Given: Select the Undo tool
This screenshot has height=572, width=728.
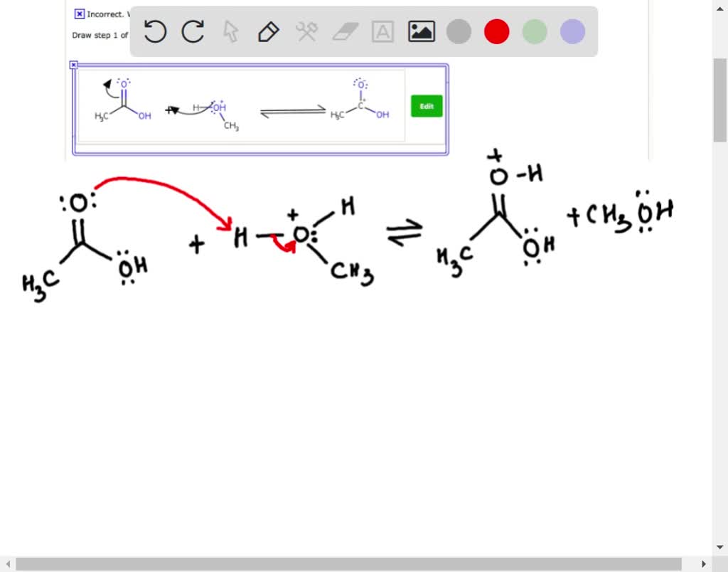Looking at the screenshot, I should [155, 31].
